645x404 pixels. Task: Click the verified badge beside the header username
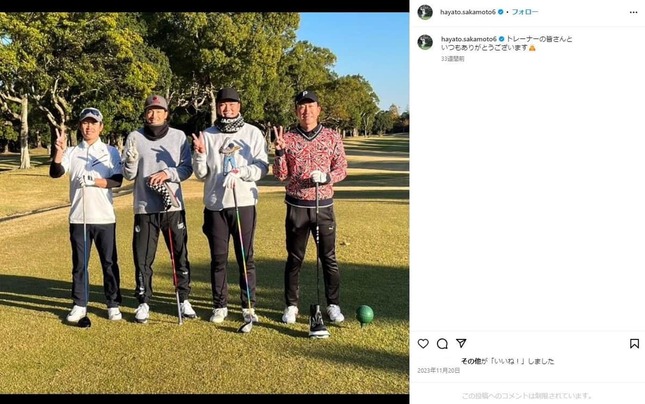(x=501, y=12)
